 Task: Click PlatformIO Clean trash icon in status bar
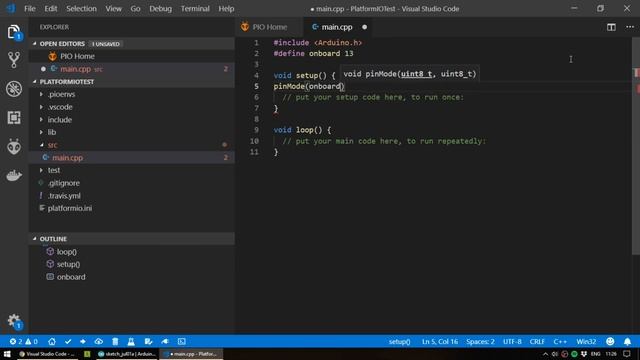click(x=115, y=341)
